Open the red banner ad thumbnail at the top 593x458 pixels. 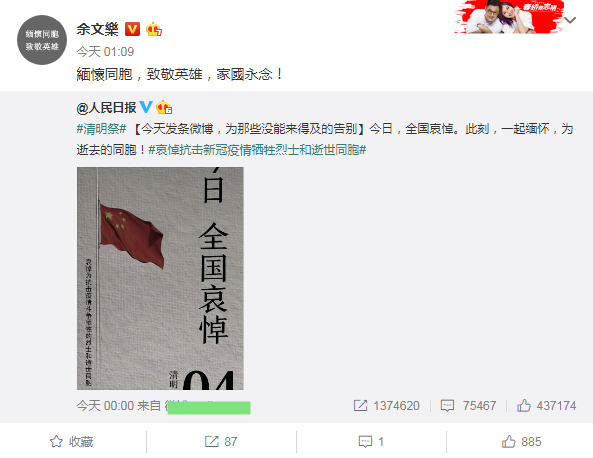click(509, 17)
